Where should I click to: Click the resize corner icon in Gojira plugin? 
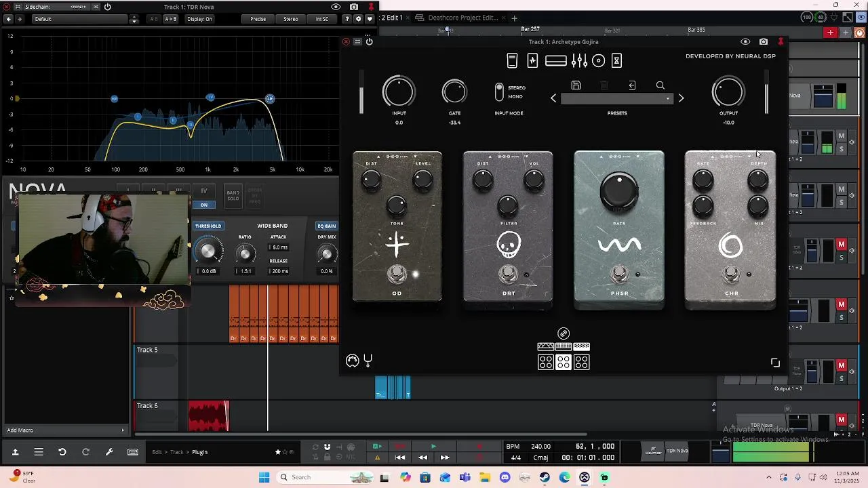(x=775, y=363)
